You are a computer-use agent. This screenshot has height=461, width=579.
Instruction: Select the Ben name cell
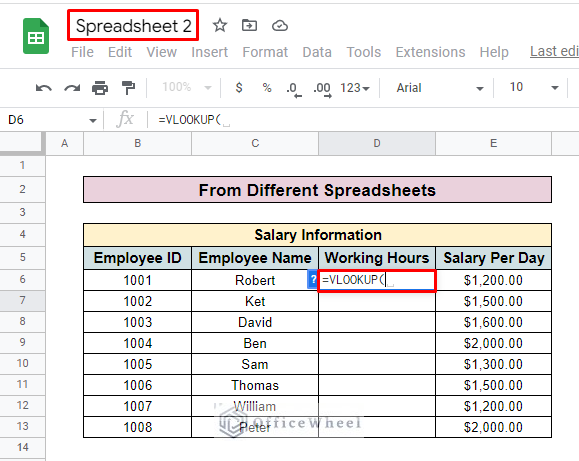255,344
